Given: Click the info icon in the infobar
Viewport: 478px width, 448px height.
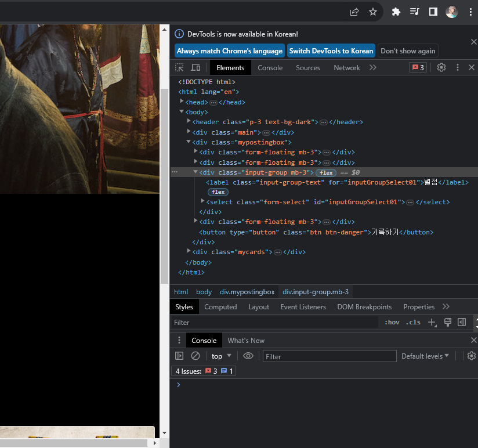Looking at the screenshot, I should (179, 34).
